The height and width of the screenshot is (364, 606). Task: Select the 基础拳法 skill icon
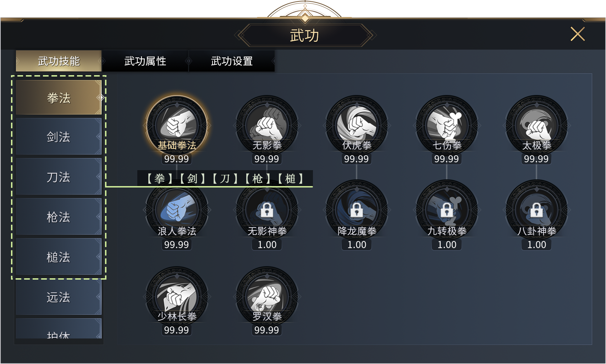pyautogui.click(x=177, y=125)
